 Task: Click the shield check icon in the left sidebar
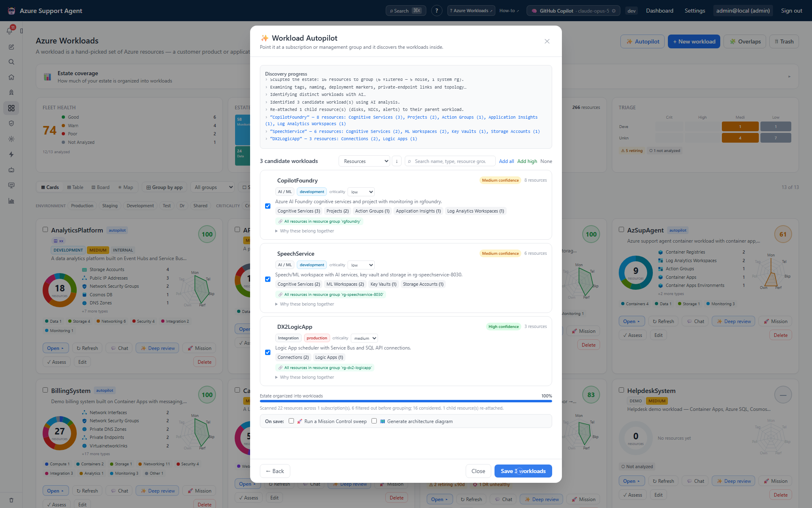point(11,124)
